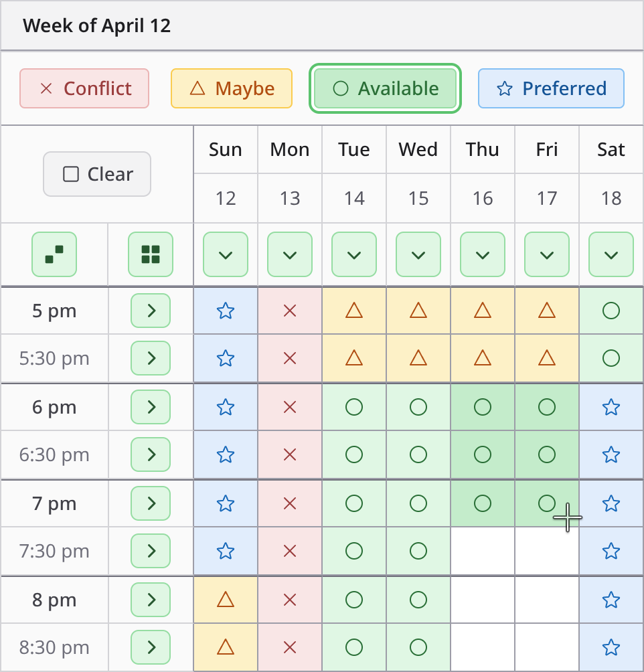
Task: Select the Conflict status toggle
Action: [84, 88]
